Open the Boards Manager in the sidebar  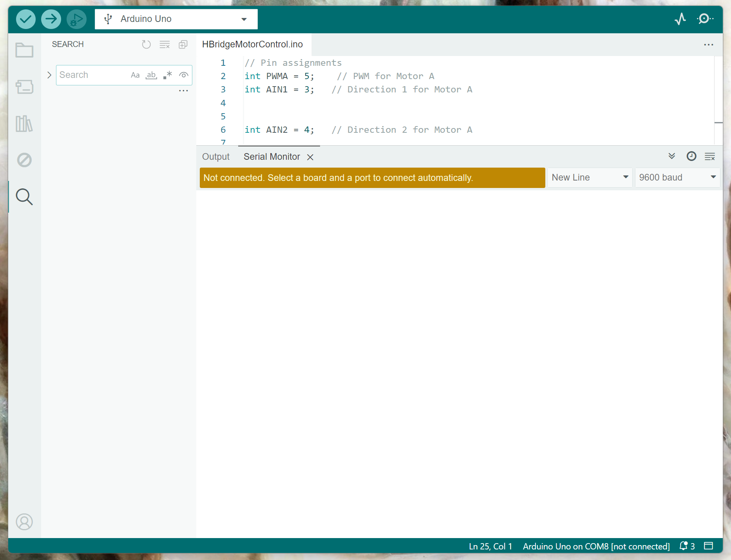tap(24, 87)
